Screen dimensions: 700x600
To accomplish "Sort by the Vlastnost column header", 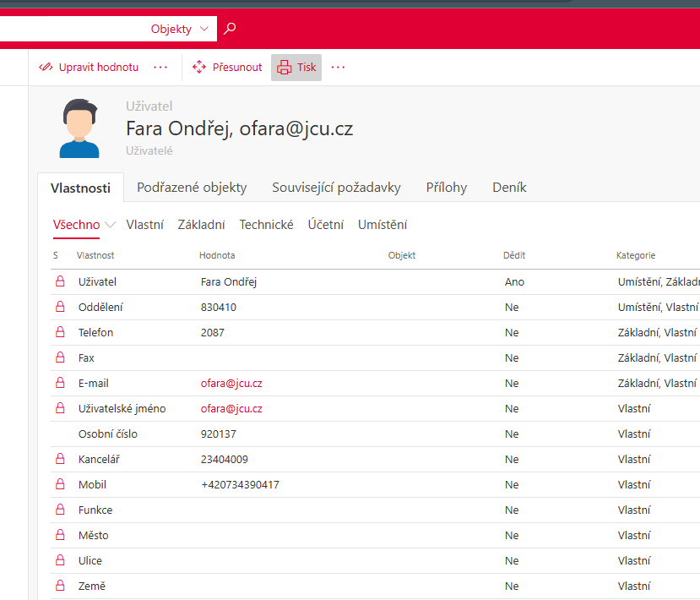I will [x=95, y=255].
